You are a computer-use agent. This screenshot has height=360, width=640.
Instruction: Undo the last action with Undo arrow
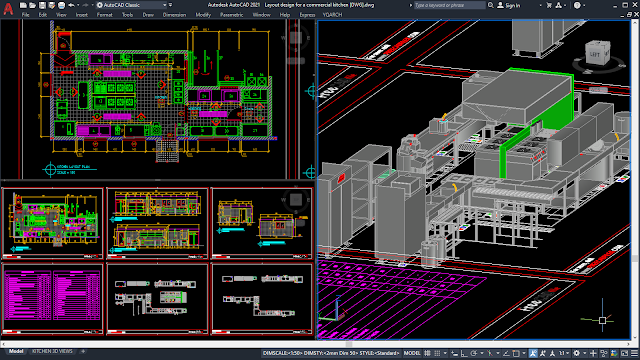71,5
